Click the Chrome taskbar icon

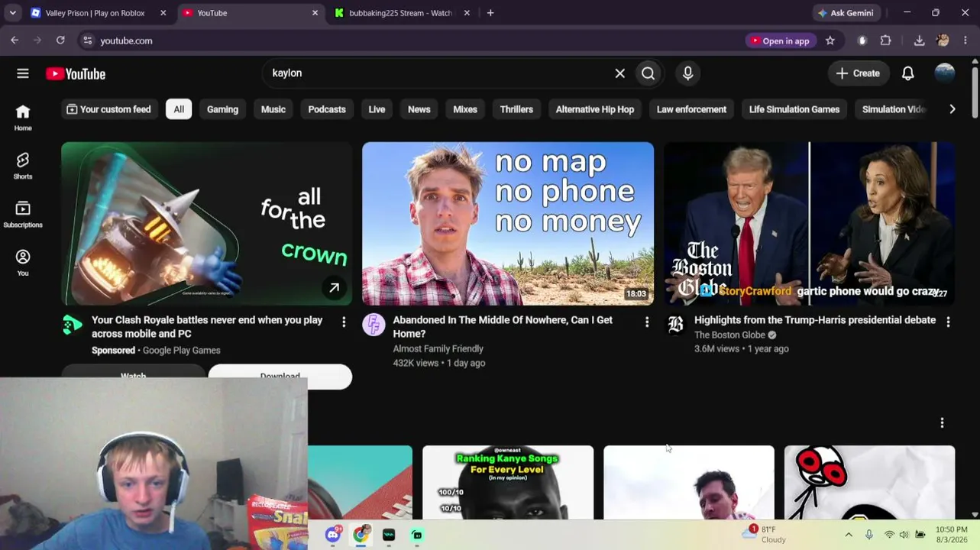(x=361, y=535)
